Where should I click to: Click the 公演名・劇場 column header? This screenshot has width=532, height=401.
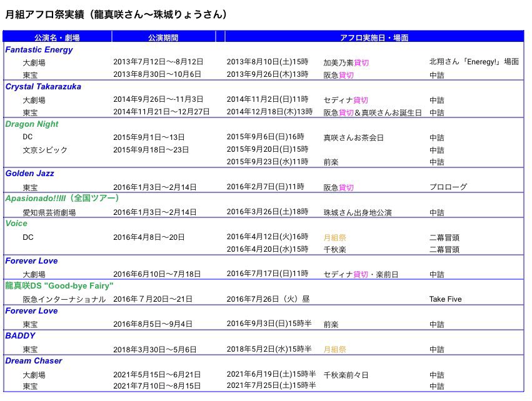pyautogui.click(x=57, y=37)
